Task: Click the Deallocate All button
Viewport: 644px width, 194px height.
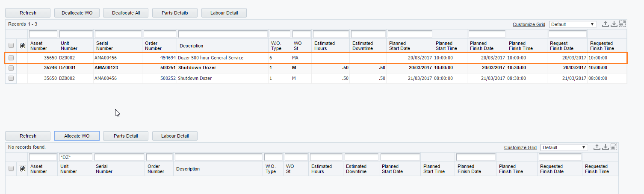Action: 126,13
